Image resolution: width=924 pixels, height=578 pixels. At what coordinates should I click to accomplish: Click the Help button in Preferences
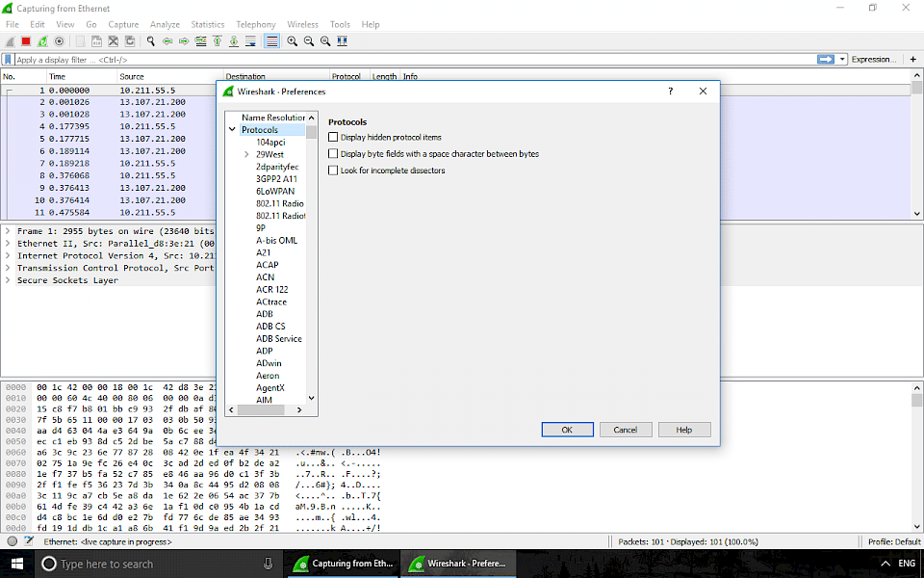point(684,430)
